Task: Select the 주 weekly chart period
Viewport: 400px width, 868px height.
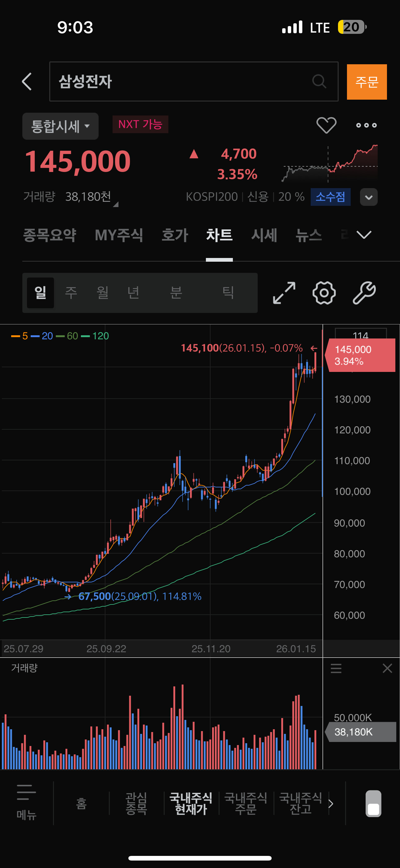Action: [71, 292]
